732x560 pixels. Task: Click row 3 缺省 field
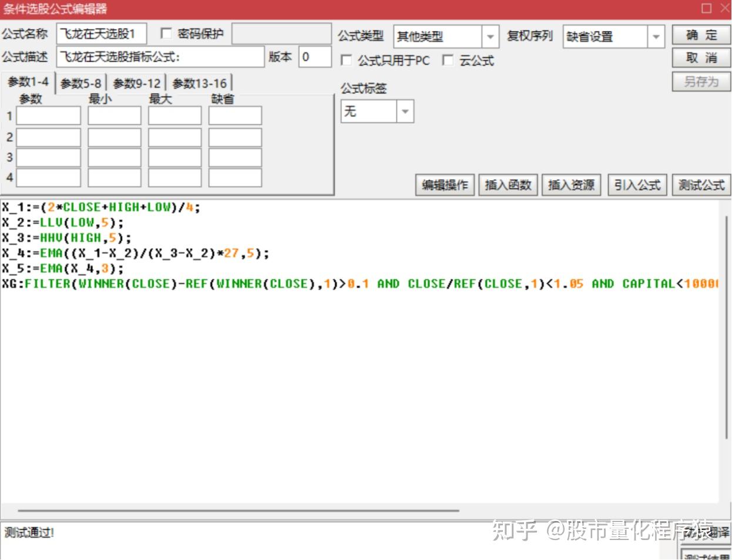coord(235,157)
